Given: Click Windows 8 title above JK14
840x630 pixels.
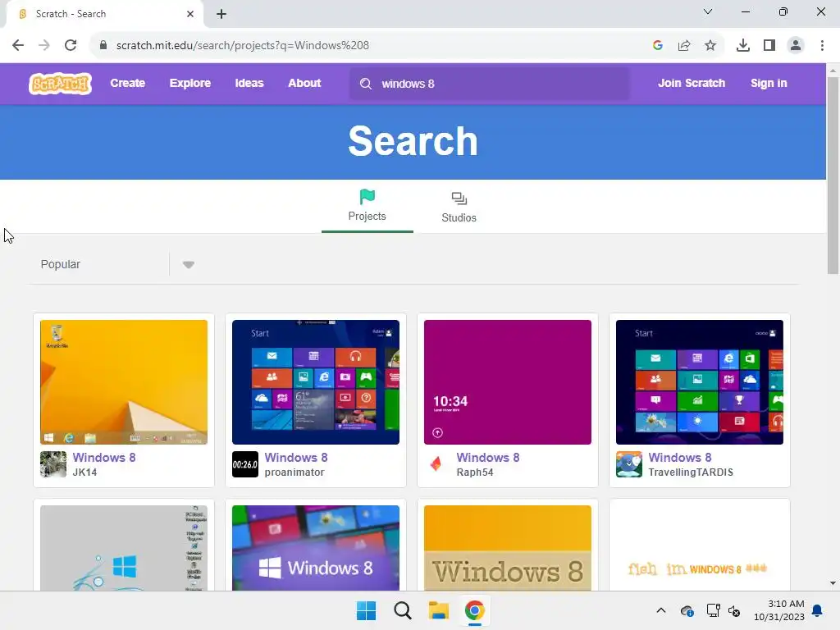Looking at the screenshot, I should [x=104, y=458].
